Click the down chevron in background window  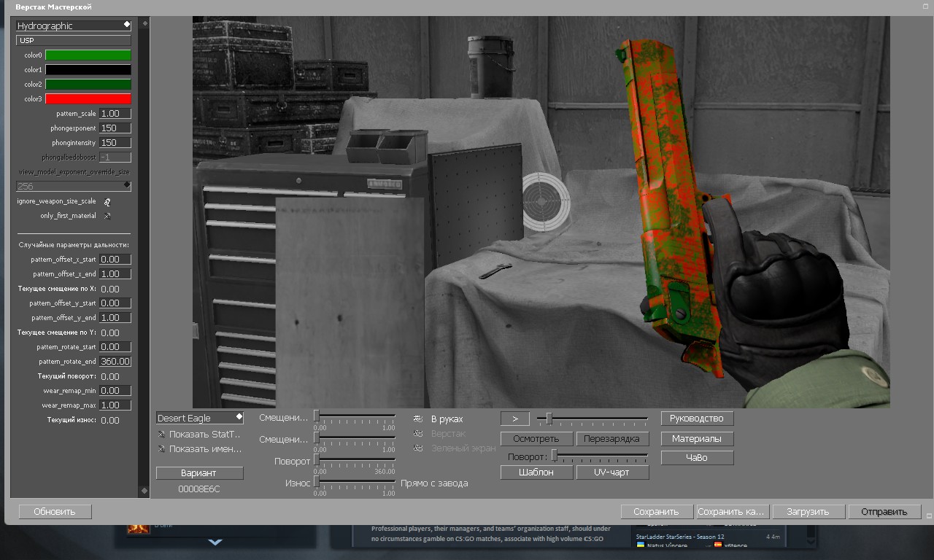pos(215,542)
